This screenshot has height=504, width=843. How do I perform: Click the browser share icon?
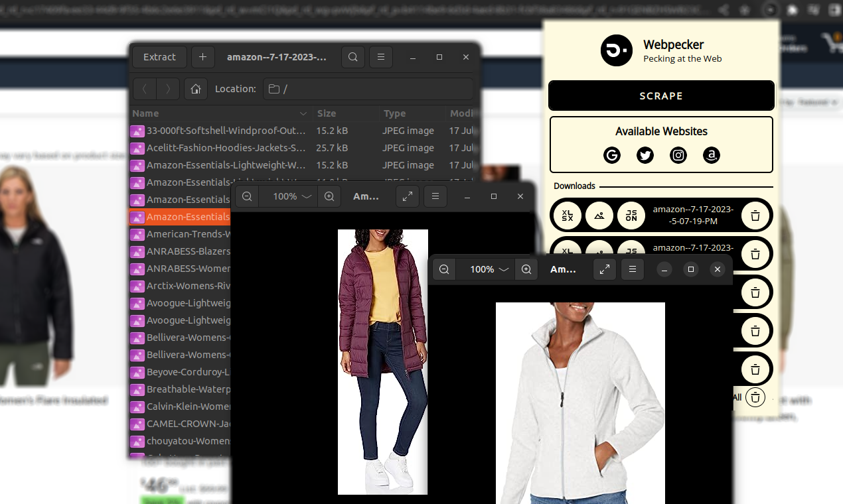(724, 10)
